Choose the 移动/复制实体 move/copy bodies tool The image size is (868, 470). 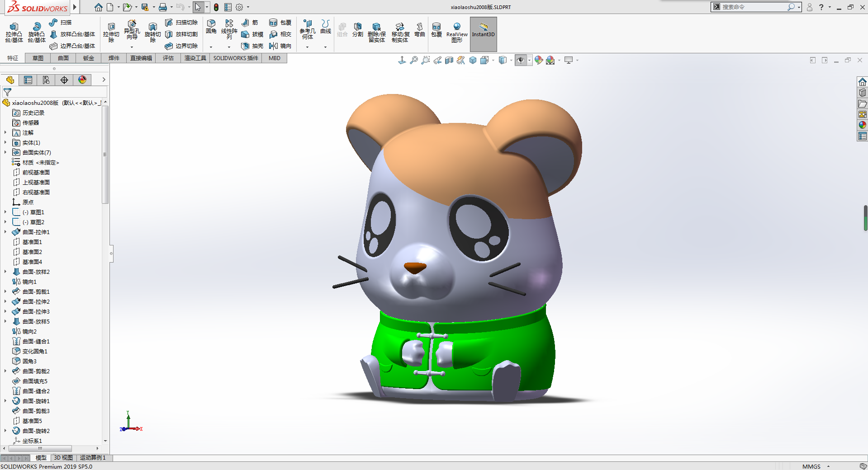(x=400, y=33)
